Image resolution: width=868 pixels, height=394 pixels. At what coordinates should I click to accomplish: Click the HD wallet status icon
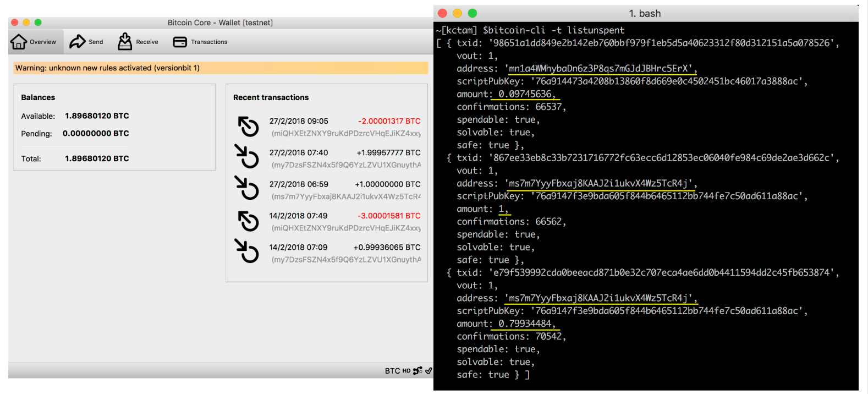pyautogui.click(x=406, y=371)
